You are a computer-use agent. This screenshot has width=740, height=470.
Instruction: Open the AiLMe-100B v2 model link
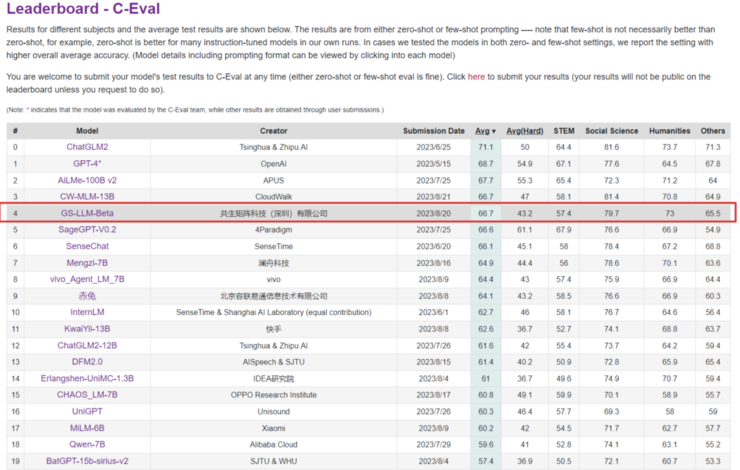pyautogui.click(x=87, y=180)
